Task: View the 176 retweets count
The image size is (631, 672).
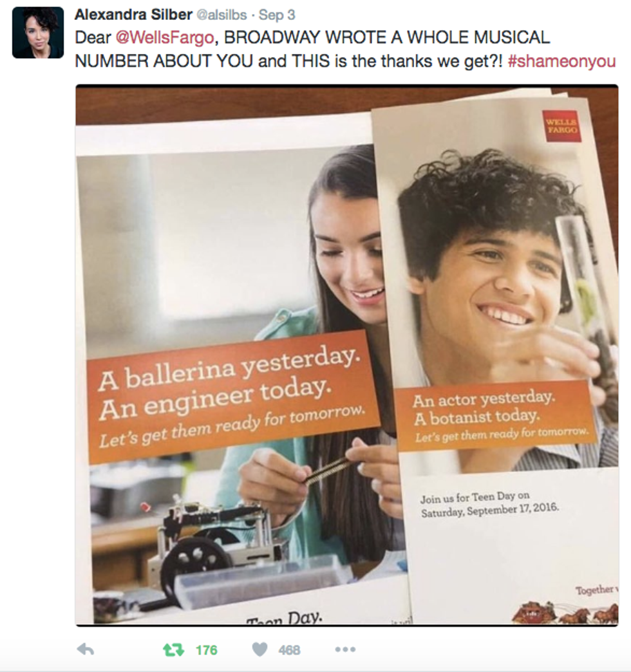Action: 207,650
